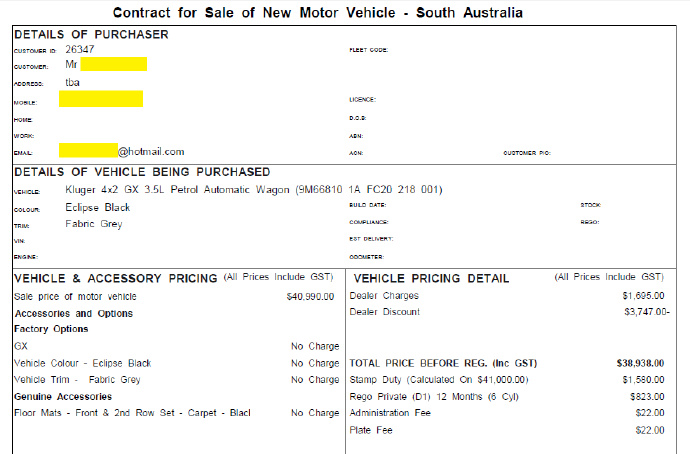
Task: Select the Stamp Duty amount $1,580.00
Action: (x=642, y=380)
